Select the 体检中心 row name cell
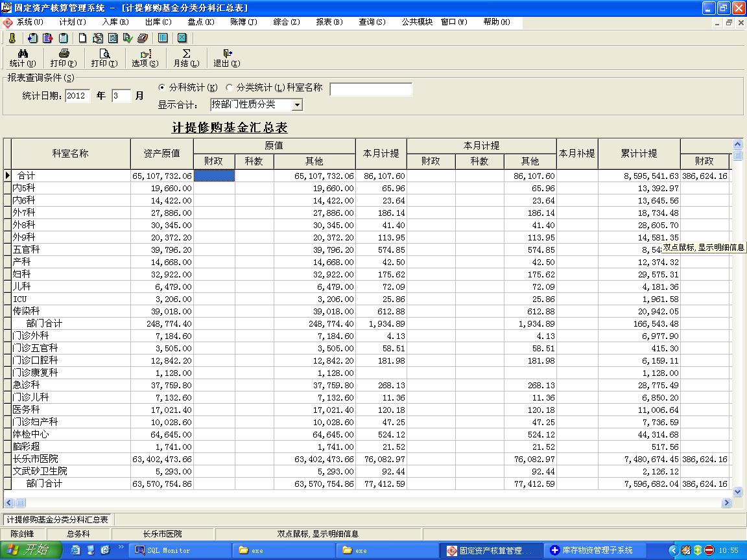The height and width of the screenshot is (560, 747). (71, 434)
